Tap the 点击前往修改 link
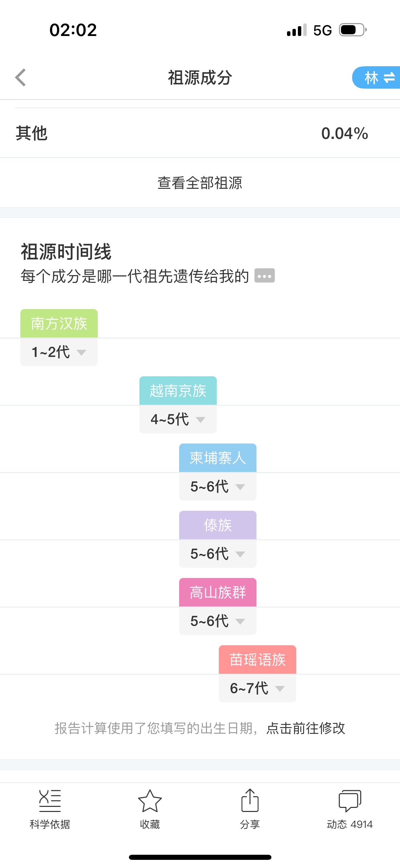 tap(306, 728)
